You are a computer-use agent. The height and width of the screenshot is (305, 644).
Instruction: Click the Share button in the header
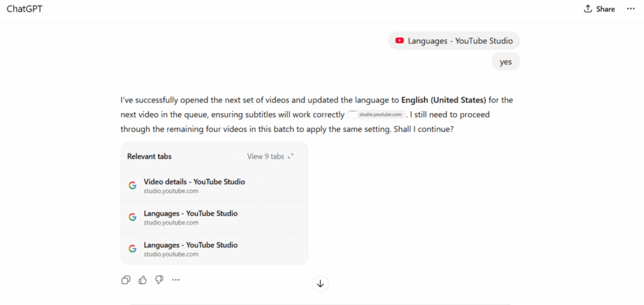pyautogui.click(x=599, y=9)
